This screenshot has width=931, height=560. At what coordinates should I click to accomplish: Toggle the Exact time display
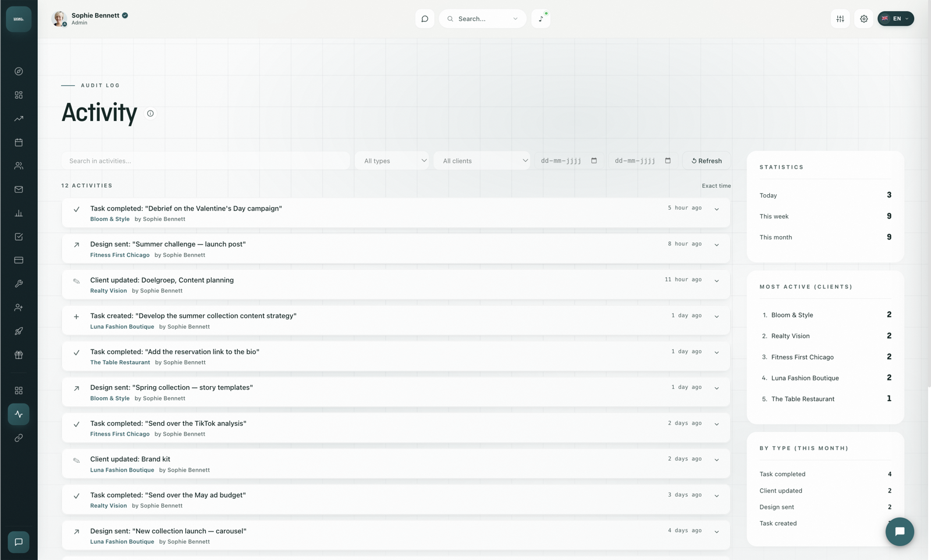pos(716,186)
